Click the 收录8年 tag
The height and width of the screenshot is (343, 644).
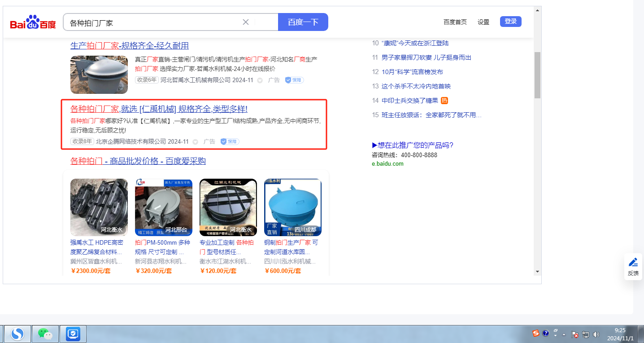[x=82, y=142]
